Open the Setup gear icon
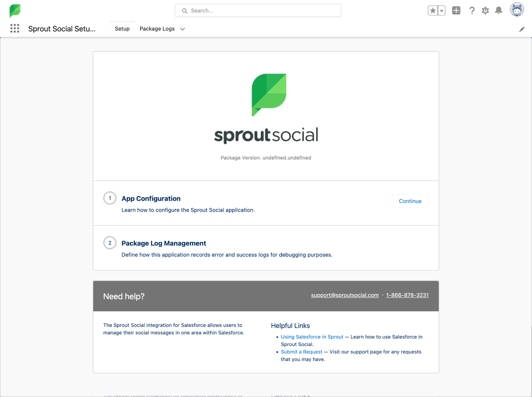 (485, 11)
